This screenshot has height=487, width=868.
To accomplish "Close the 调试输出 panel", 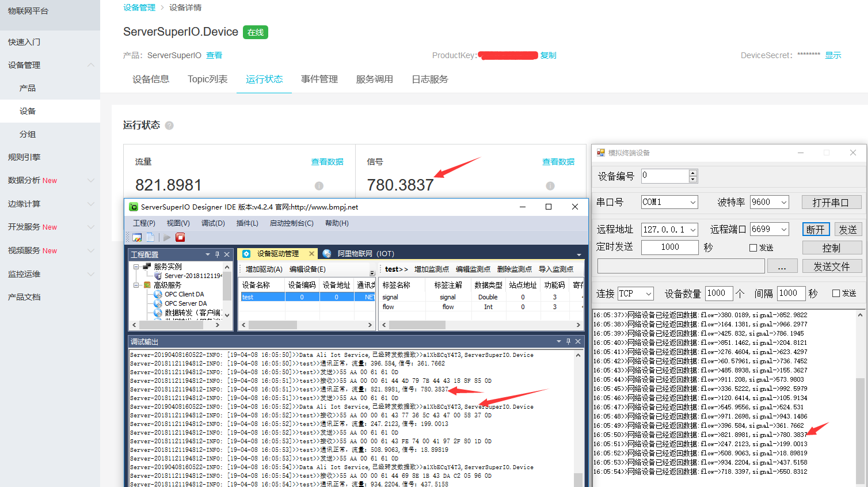I will [578, 341].
